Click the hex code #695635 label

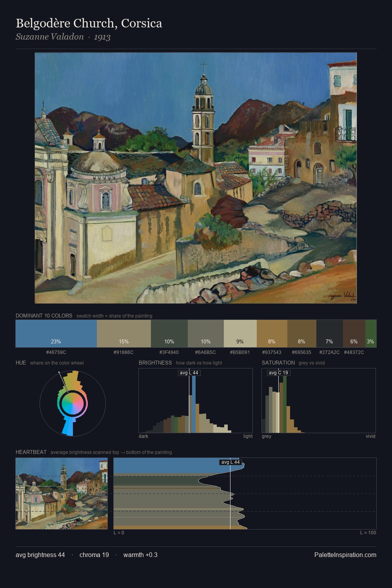pyautogui.click(x=301, y=352)
